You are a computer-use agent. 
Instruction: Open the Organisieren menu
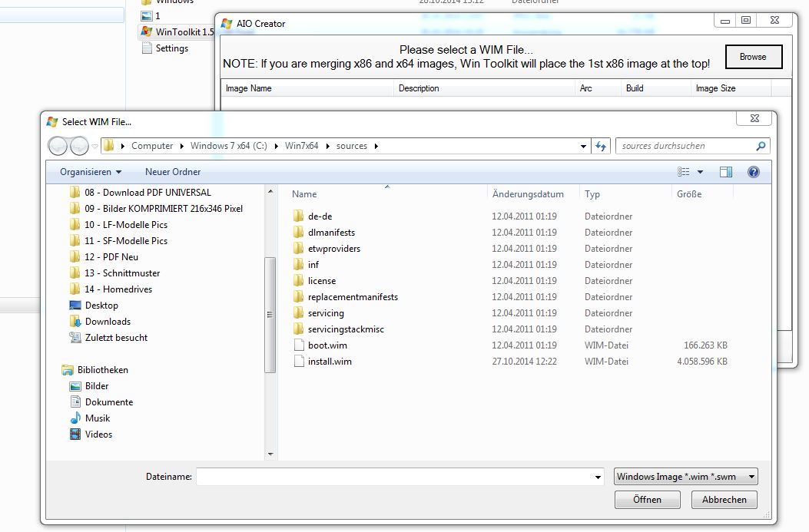(x=91, y=172)
